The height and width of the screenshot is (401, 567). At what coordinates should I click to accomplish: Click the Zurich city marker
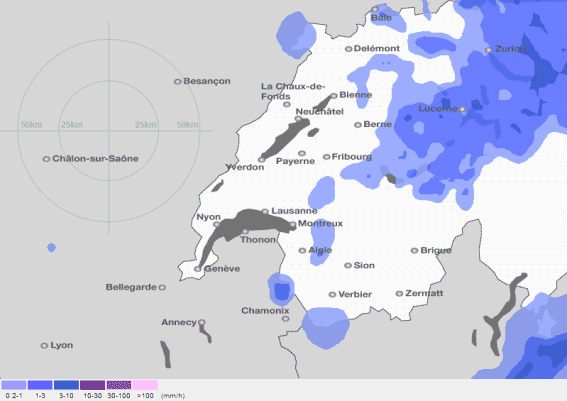pos(489,50)
